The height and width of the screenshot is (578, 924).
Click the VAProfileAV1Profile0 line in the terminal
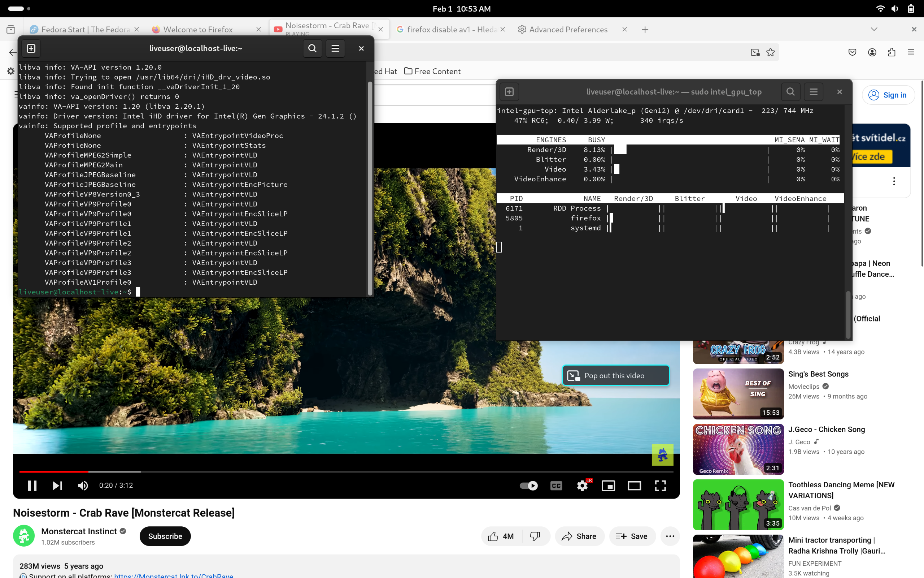click(x=151, y=282)
